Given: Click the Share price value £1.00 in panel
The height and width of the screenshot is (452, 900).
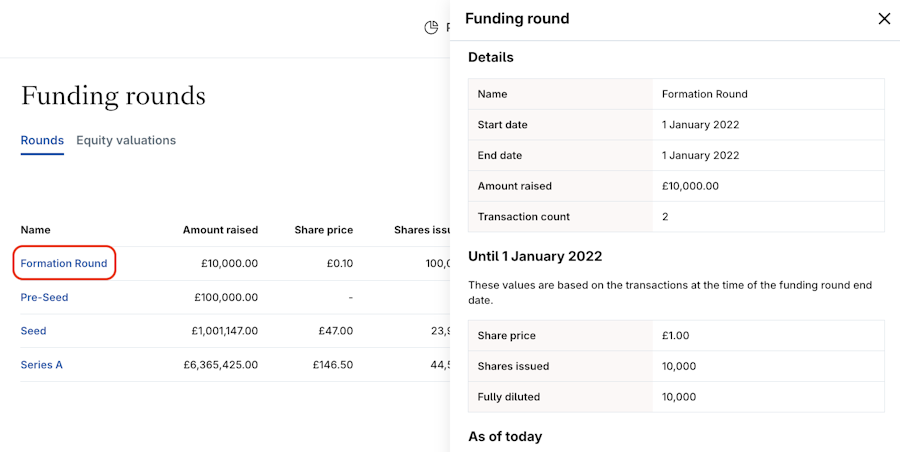Looking at the screenshot, I should (x=676, y=336).
